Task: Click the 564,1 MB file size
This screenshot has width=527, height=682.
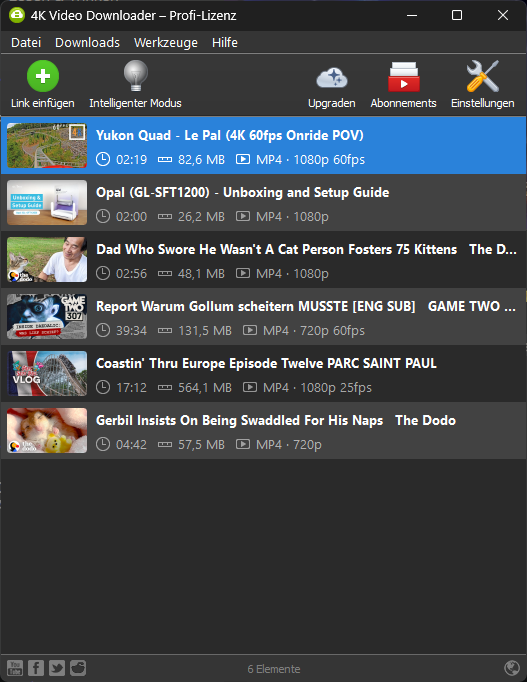Action: (205, 388)
